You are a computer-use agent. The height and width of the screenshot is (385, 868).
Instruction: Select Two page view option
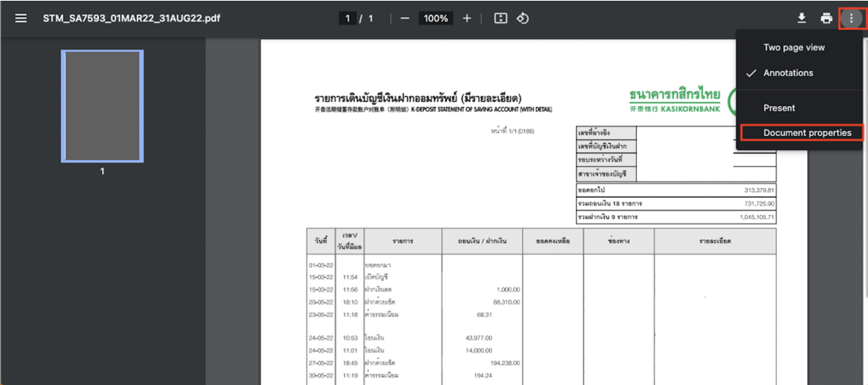pyautogui.click(x=794, y=47)
